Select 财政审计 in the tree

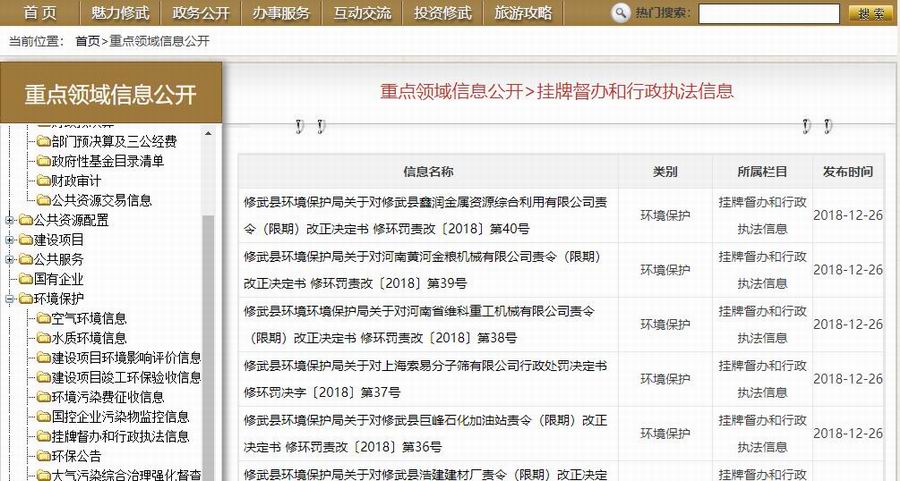tap(76, 181)
